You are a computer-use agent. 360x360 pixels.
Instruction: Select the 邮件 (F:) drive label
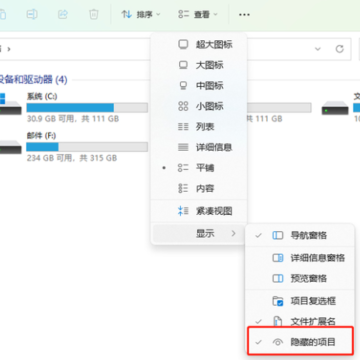point(41,135)
